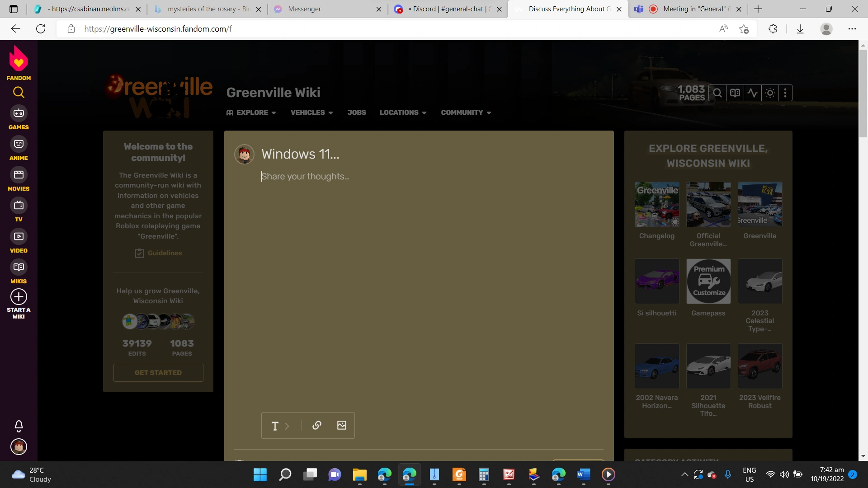This screenshot has height=488, width=868.
Task: Open the notifications bell
Action: [19, 426]
